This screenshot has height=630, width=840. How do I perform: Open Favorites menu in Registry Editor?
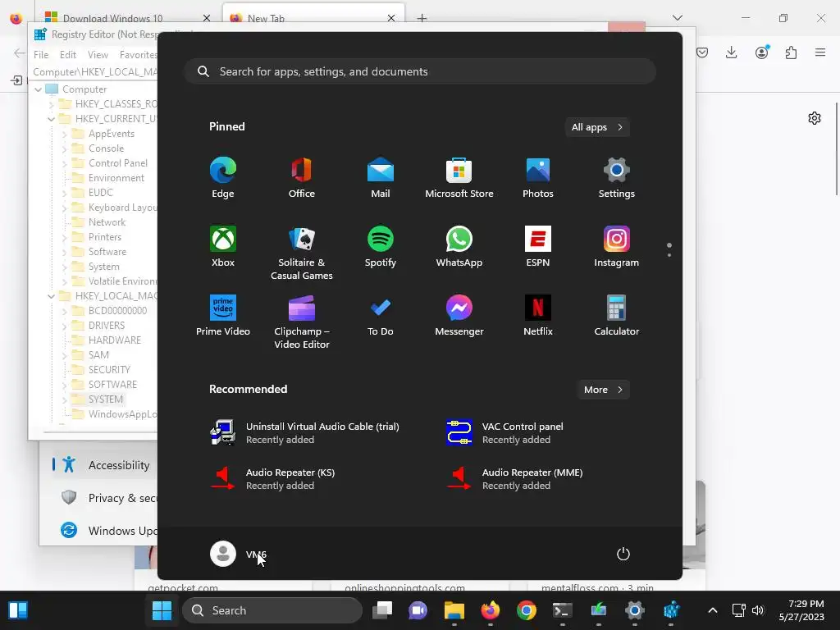coord(138,55)
